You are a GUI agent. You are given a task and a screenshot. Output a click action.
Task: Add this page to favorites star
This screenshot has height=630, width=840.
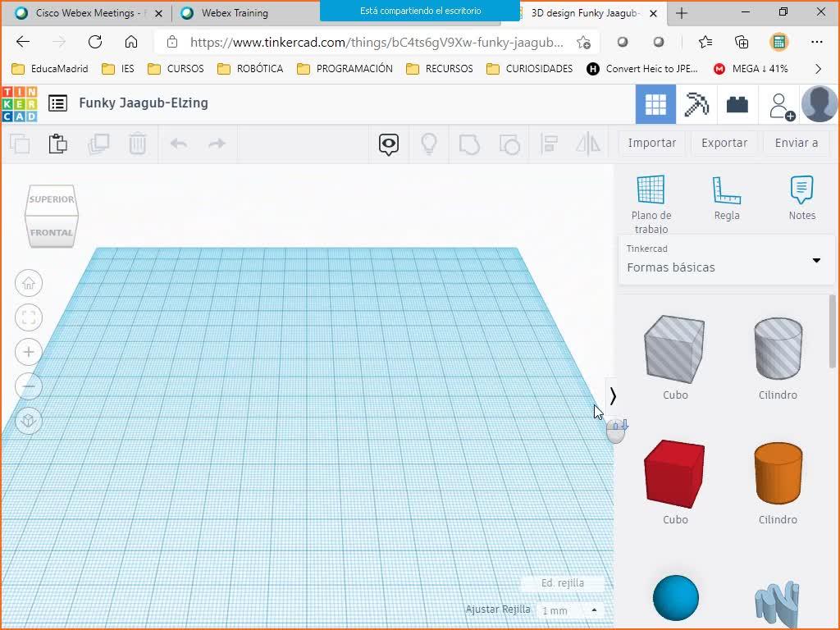click(x=583, y=43)
